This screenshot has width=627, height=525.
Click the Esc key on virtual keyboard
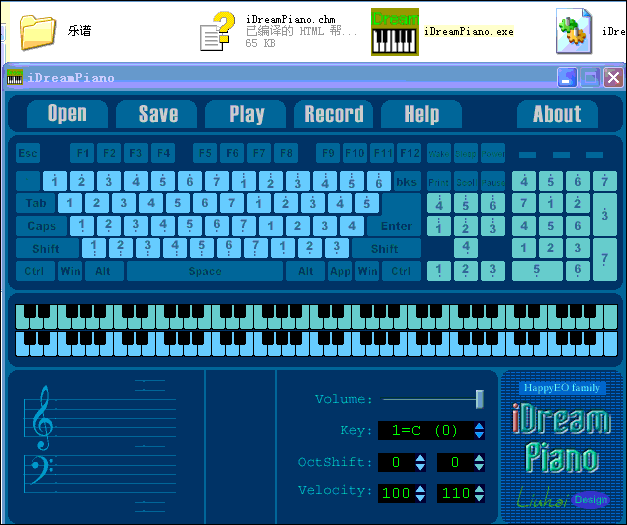[28, 153]
